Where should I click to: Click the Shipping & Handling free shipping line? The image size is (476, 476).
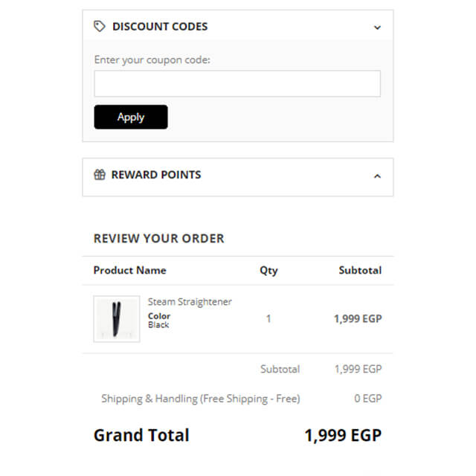click(201, 399)
